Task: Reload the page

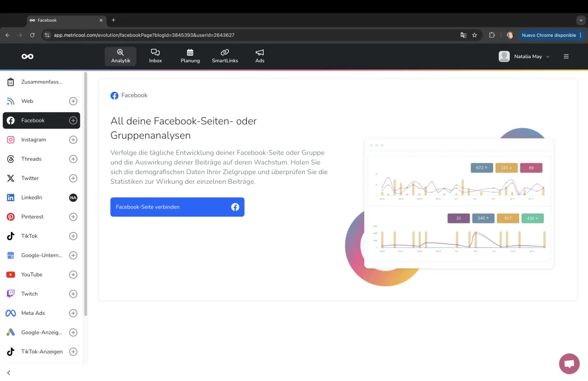Action: 32,35
